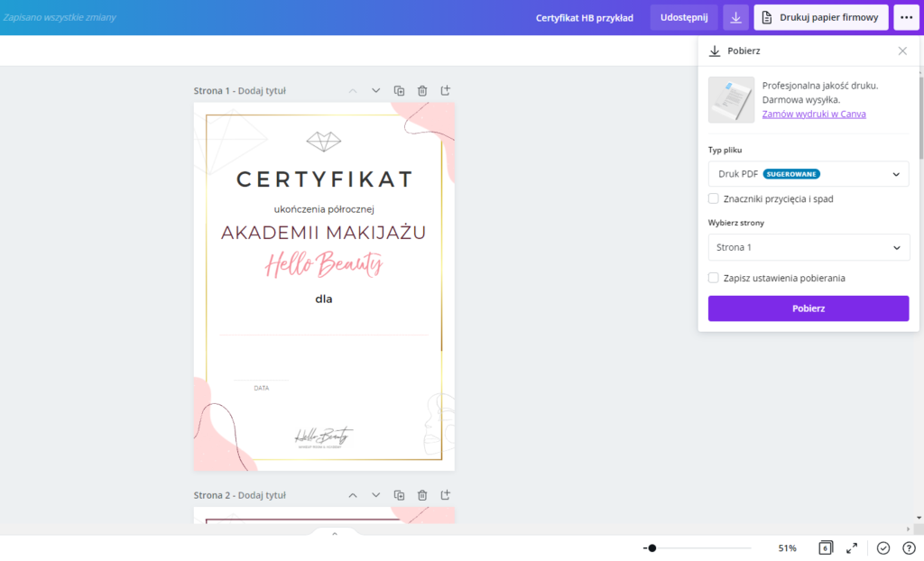Select the diamond logo graphic on certificate
This screenshot has width=924, height=561.
pos(324,142)
